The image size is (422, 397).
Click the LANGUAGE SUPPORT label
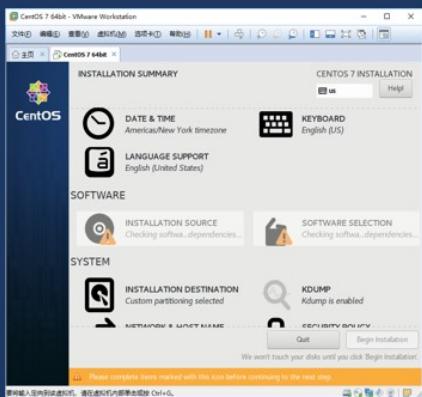[167, 156]
